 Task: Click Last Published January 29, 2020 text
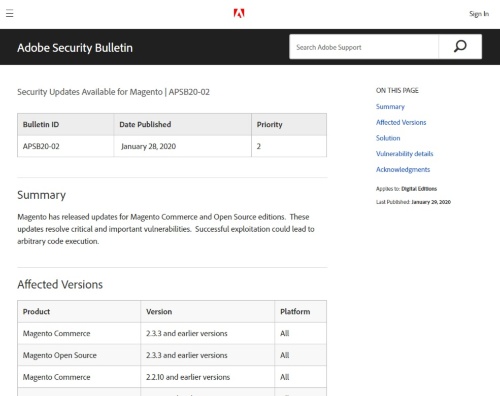point(413,202)
